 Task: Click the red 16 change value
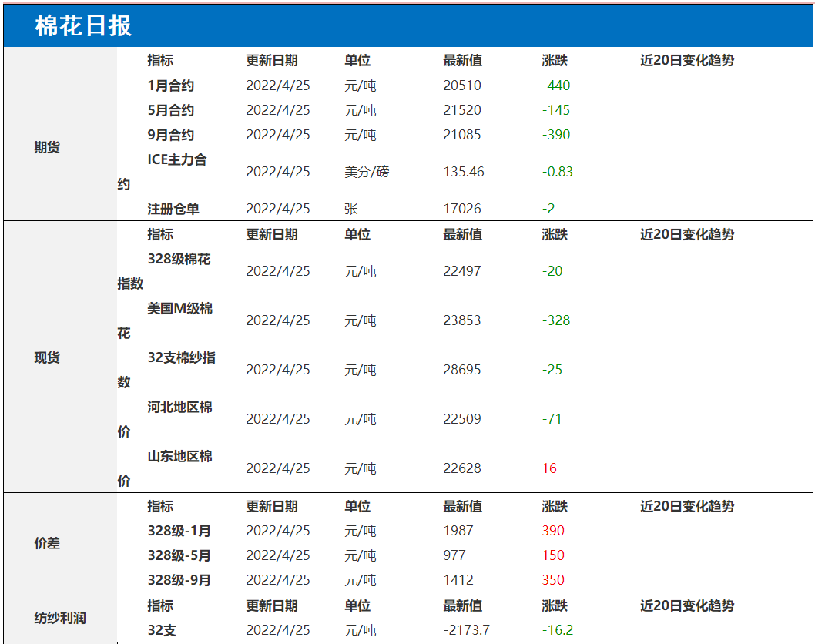click(x=549, y=468)
